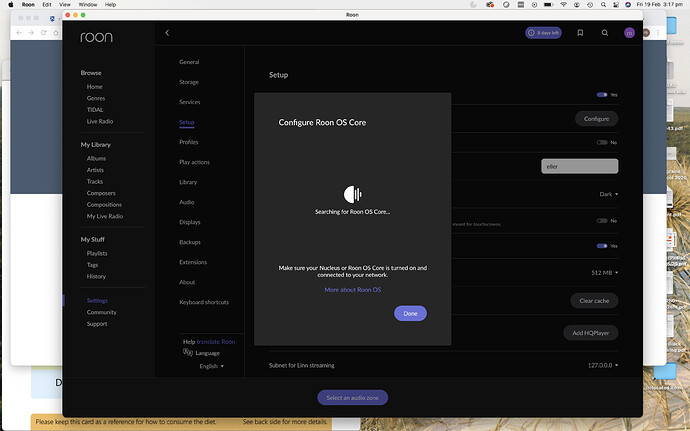Viewport: 690px width, 431px height.
Task: Click the Clear cache button
Action: [x=594, y=301]
